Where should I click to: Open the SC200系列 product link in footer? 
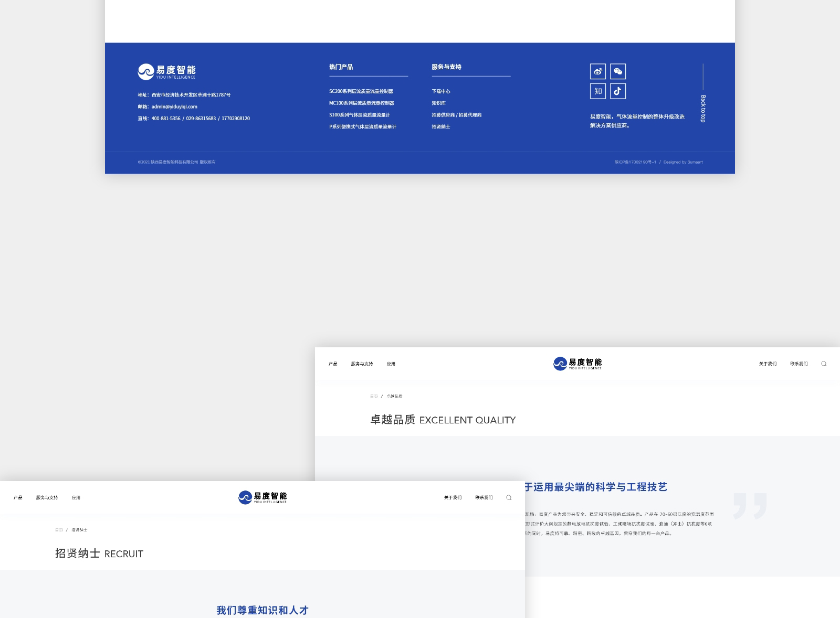361,91
